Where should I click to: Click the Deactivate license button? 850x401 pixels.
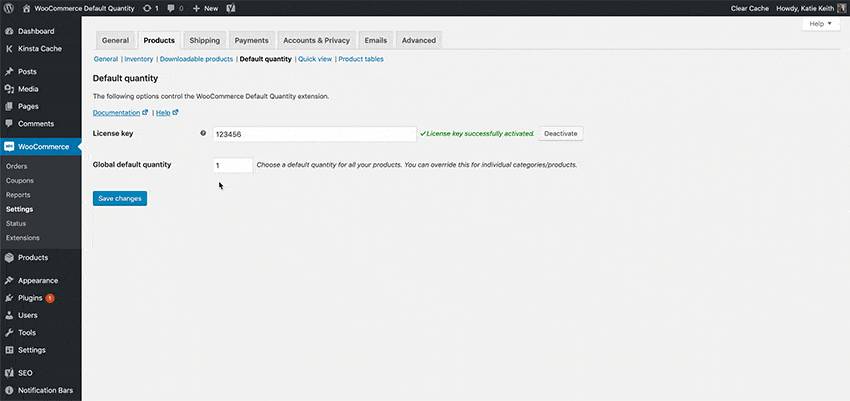point(561,133)
